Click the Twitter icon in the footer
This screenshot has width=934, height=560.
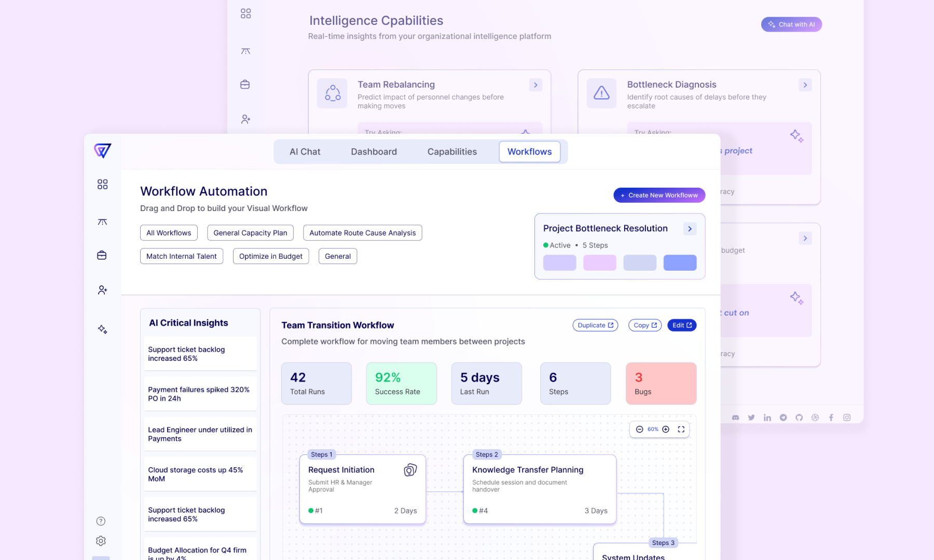coord(751,417)
